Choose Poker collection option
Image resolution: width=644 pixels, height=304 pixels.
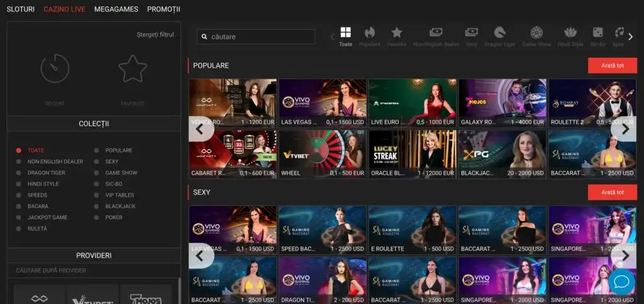(x=114, y=217)
